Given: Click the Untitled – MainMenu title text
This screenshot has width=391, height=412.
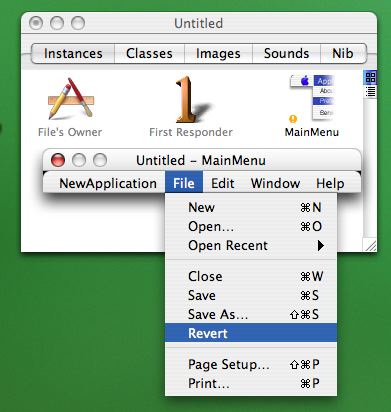Looking at the screenshot, I should click(x=201, y=160).
